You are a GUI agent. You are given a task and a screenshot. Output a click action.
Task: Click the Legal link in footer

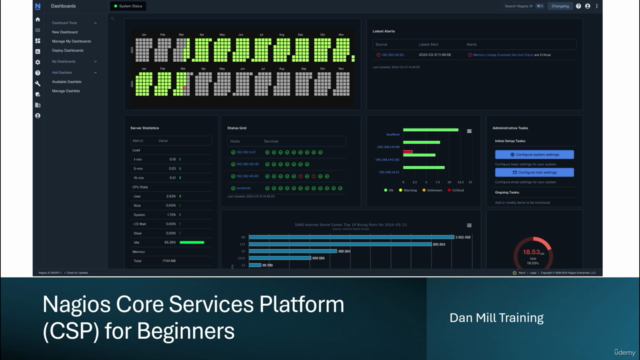point(533,273)
